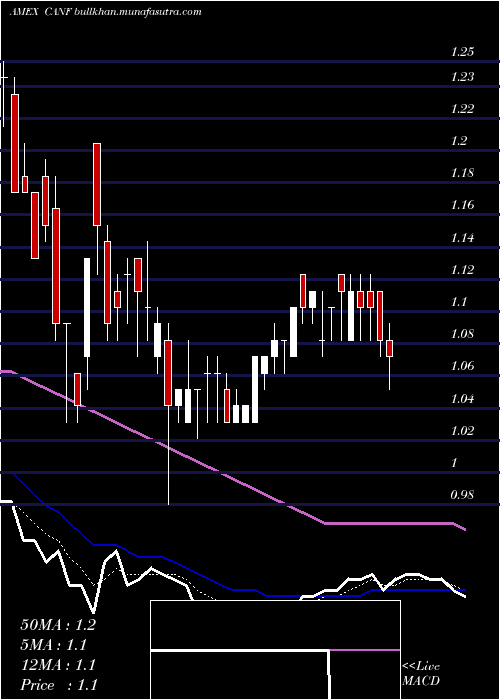Click the 1.18 price axis label

[x=462, y=173]
